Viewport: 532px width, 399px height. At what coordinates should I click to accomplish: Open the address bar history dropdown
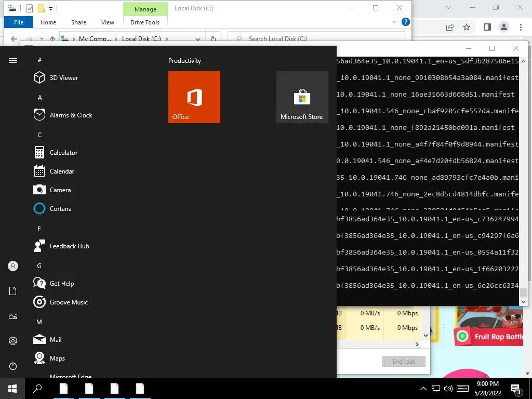pos(197,38)
